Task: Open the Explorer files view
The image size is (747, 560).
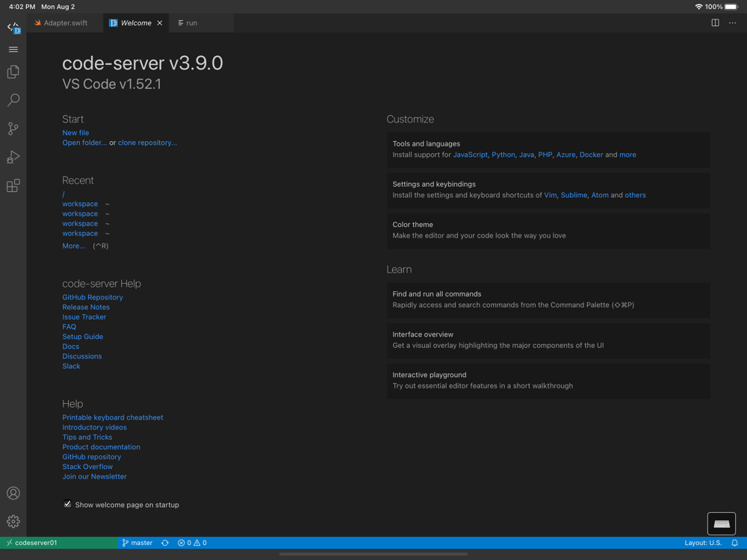Action: coord(13,72)
